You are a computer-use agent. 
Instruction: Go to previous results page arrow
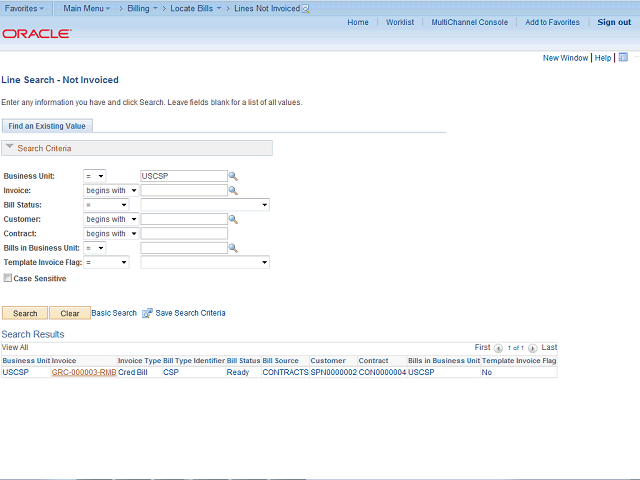pos(498,348)
